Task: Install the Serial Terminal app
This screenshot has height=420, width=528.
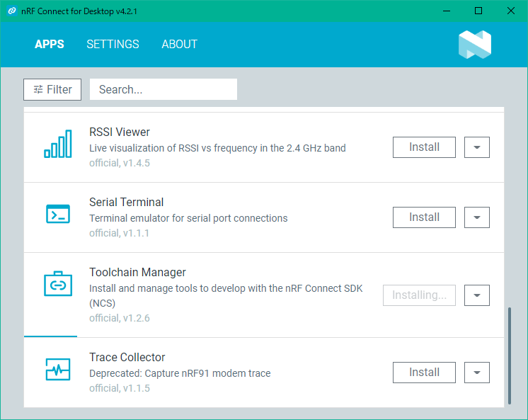Action: coord(424,217)
